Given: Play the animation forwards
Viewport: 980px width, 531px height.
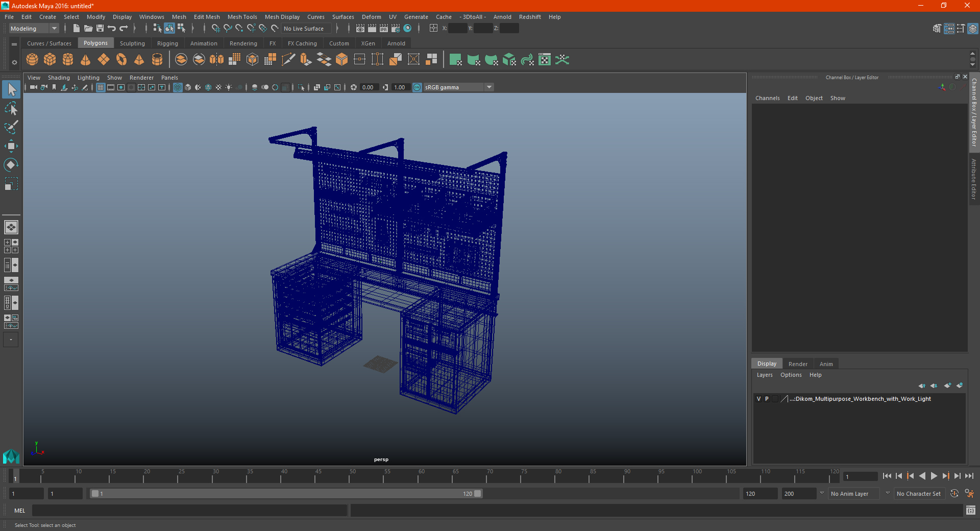Looking at the screenshot, I should pyautogui.click(x=934, y=476).
